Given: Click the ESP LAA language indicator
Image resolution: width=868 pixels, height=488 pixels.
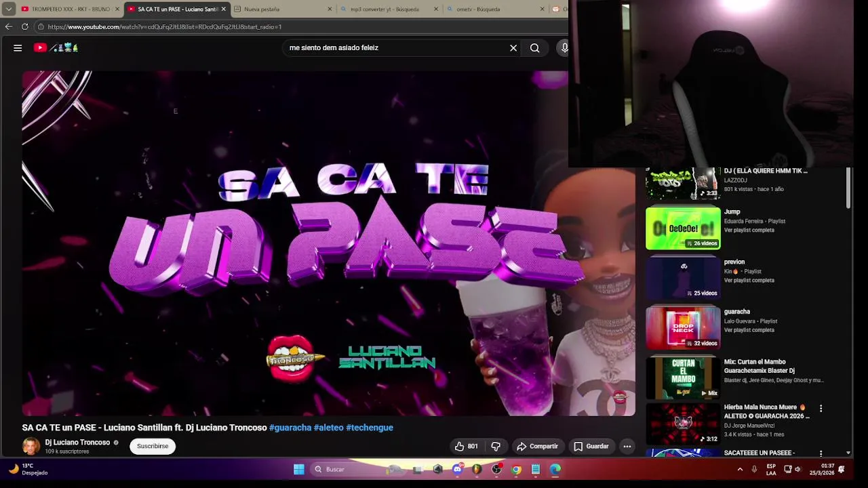Looking at the screenshot, I should click(771, 470).
